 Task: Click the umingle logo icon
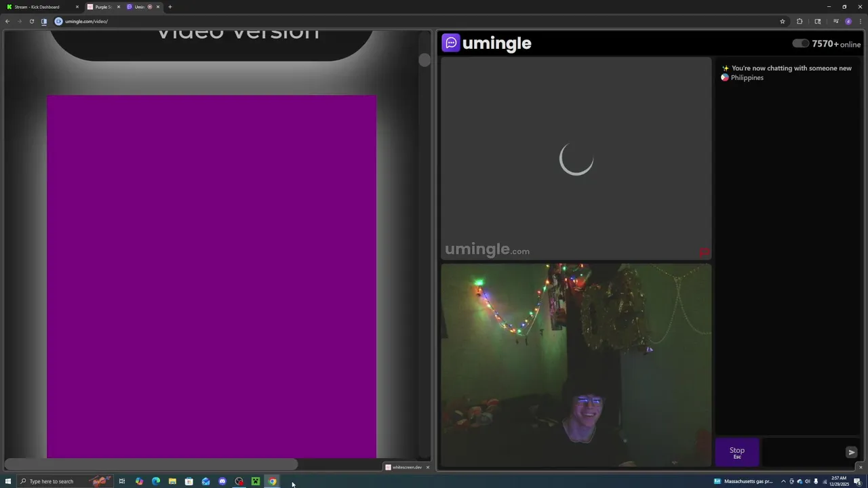[x=451, y=43]
